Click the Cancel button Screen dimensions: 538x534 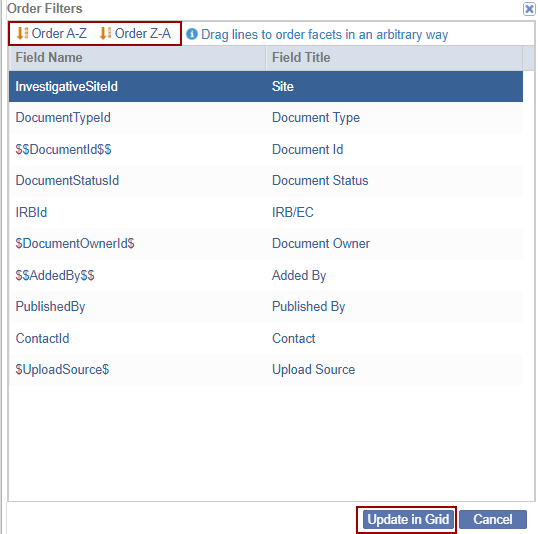pyautogui.click(x=493, y=519)
